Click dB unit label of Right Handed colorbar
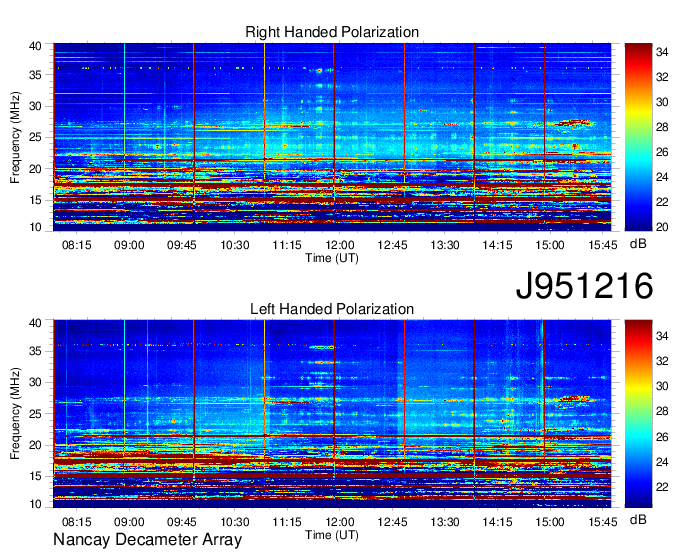This screenshot has width=680, height=552. pyautogui.click(x=638, y=244)
